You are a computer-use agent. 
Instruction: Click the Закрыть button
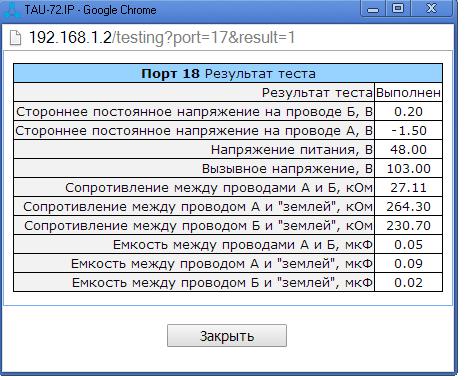click(227, 336)
